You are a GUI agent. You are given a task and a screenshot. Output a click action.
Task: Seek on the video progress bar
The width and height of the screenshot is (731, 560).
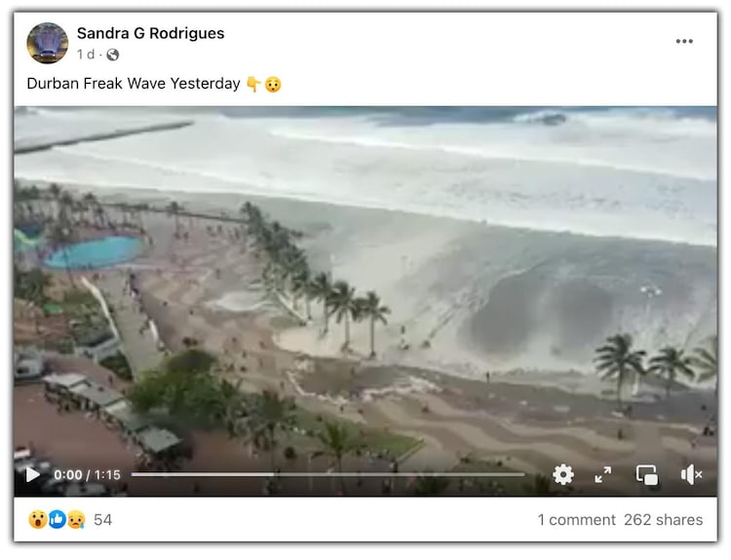click(x=327, y=474)
